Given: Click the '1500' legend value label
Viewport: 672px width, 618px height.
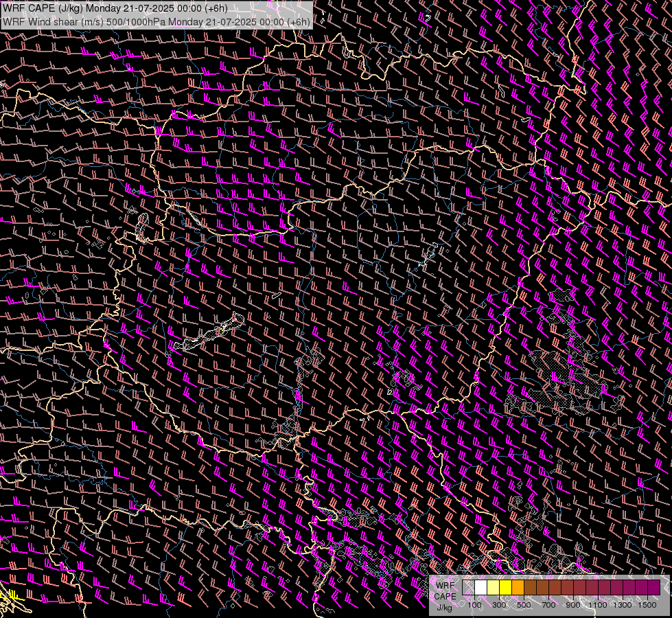Looking at the screenshot, I should click(647, 605).
